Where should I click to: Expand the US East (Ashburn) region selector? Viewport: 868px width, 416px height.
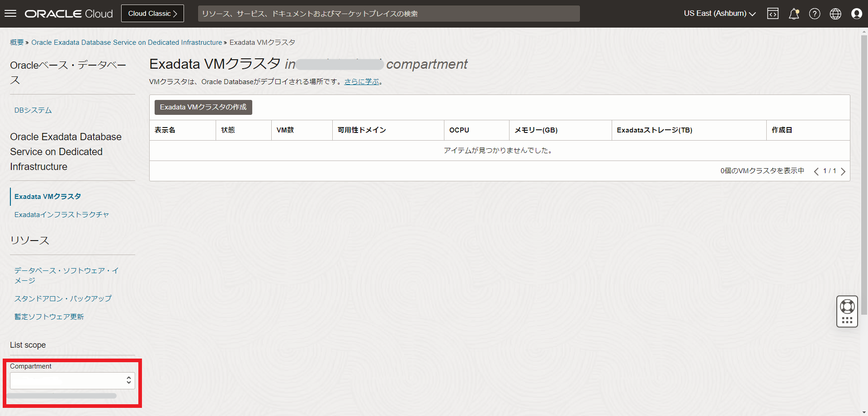pyautogui.click(x=719, y=14)
